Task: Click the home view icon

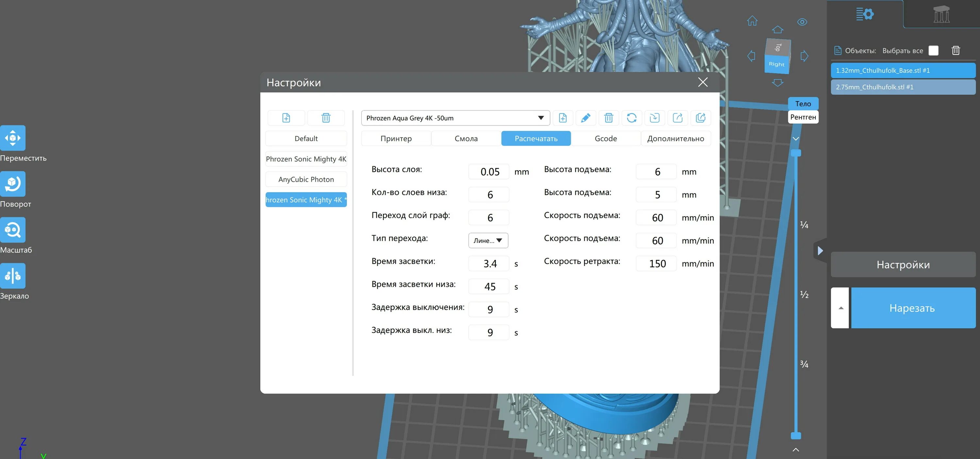Action: 752,21
